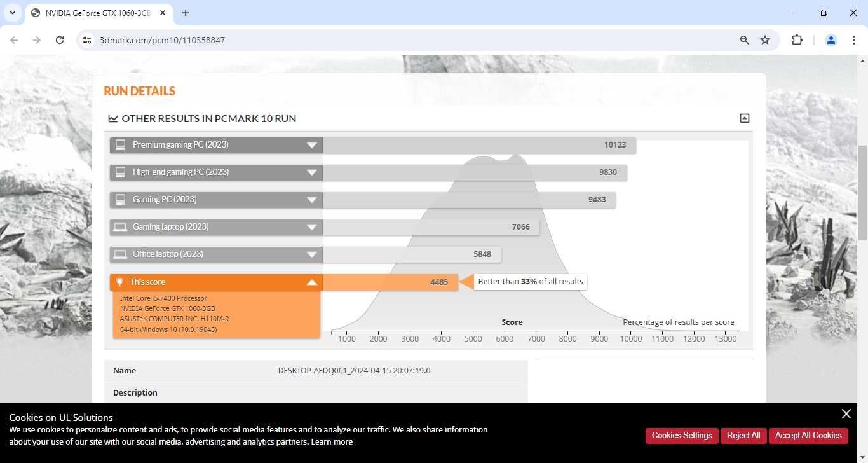
Task: Expand Gaming laptop (2023) details
Action: 312,227
